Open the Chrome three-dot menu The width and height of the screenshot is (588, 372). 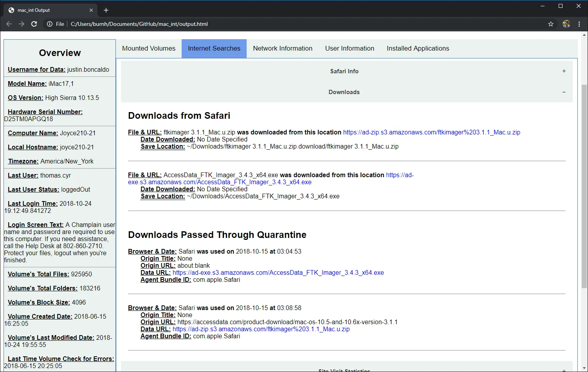tap(579, 24)
